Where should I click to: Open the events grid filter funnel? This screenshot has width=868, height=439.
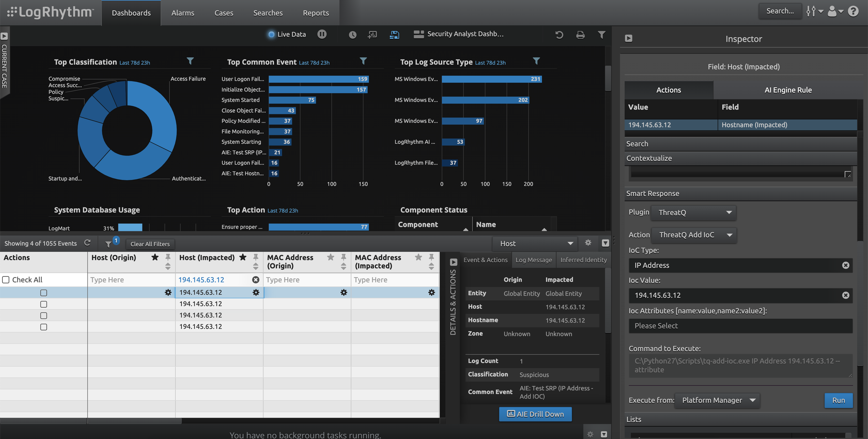click(x=109, y=244)
